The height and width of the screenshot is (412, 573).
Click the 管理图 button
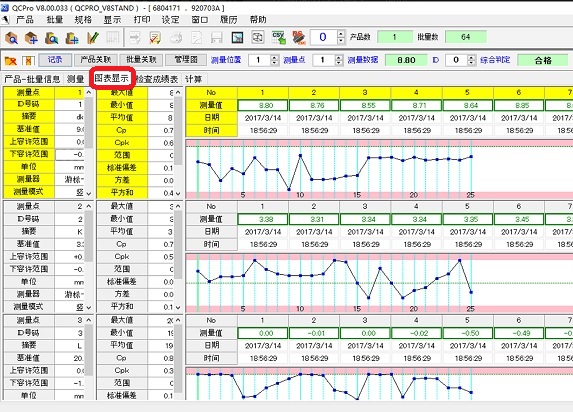click(x=186, y=60)
